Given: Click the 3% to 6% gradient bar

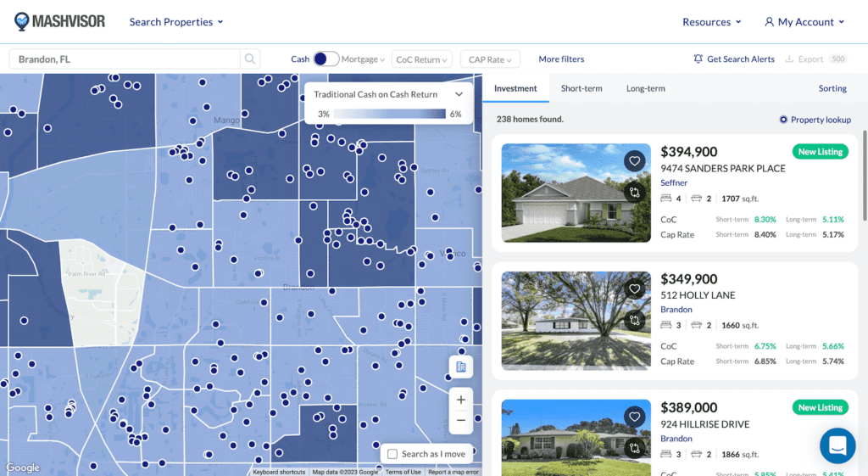Looking at the screenshot, I should [x=389, y=114].
